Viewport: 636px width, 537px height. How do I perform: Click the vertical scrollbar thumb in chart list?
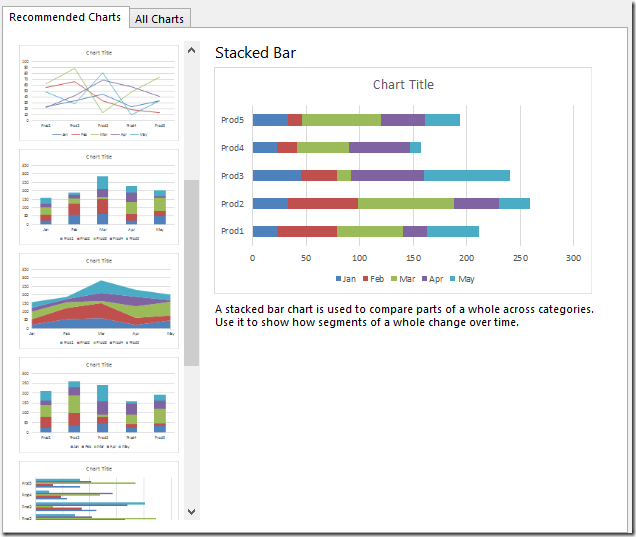191,272
